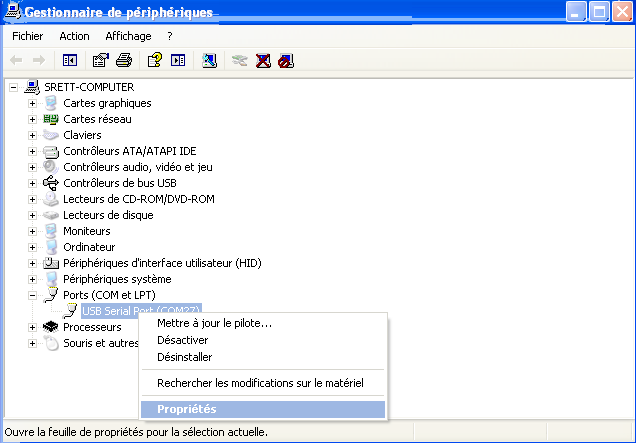Click the SRETT-COMPUTER root computer icon
Screen dimensions: 636x443
coord(32,87)
